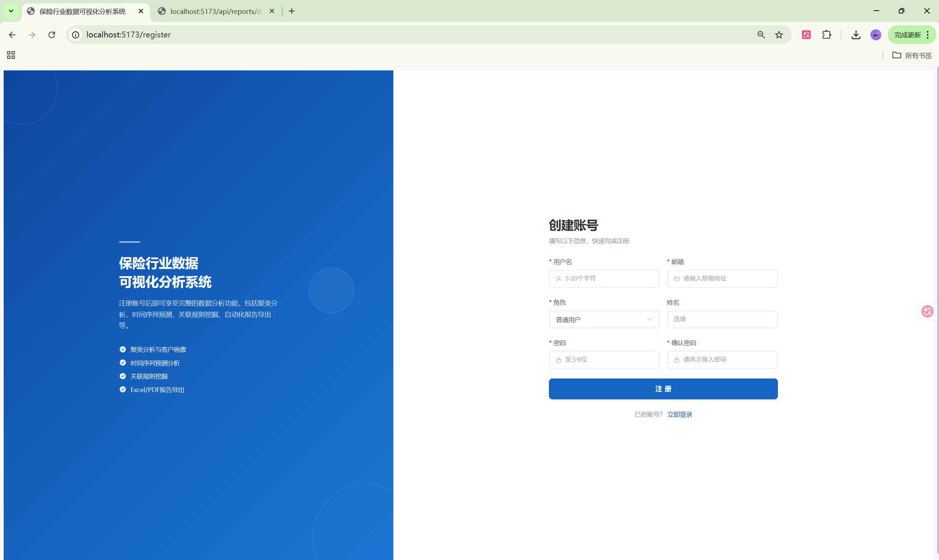Open the 角色 role dropdown
Screen dimensions: 939x560
coord(604,319)
